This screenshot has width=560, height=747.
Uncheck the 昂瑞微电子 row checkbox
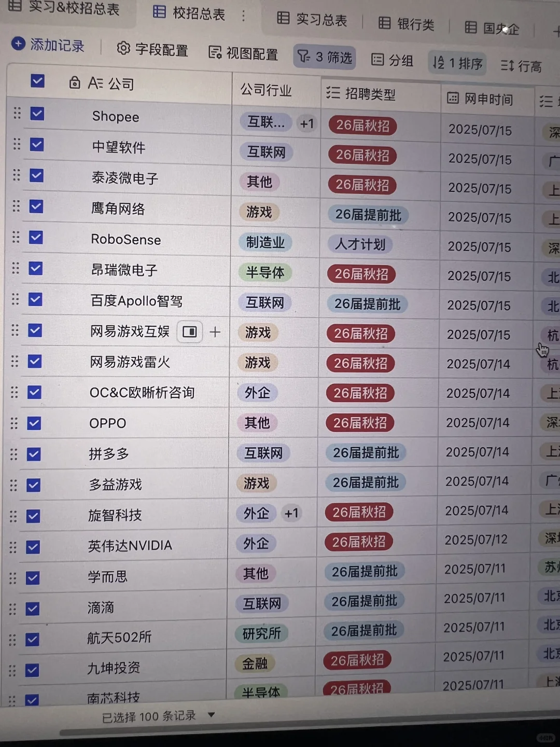(x=35, y=268)
